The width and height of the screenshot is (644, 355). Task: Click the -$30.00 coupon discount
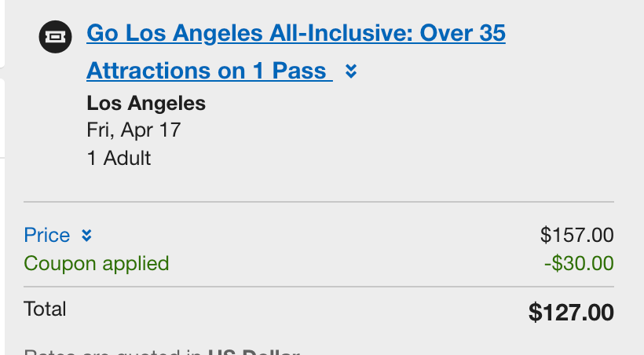click(578, 262)
